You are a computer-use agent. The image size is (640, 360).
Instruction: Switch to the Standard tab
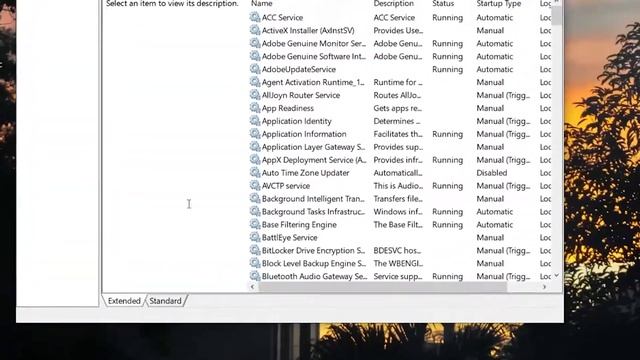click(165, 301)
